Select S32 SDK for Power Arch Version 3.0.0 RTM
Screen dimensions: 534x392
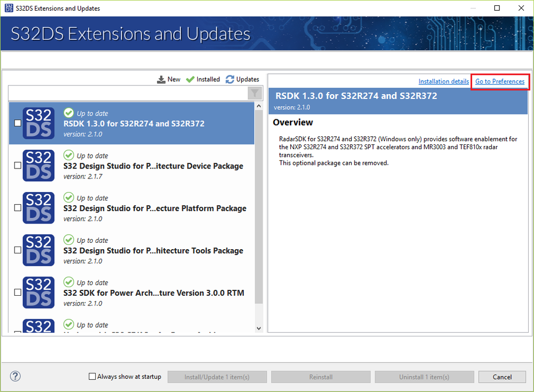tap(153, 293)
